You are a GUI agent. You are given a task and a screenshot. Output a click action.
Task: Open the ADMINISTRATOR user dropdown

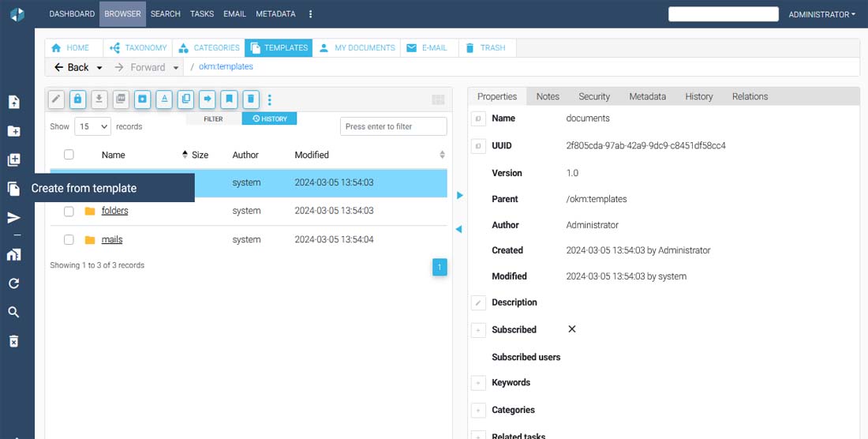click(821, 14)
